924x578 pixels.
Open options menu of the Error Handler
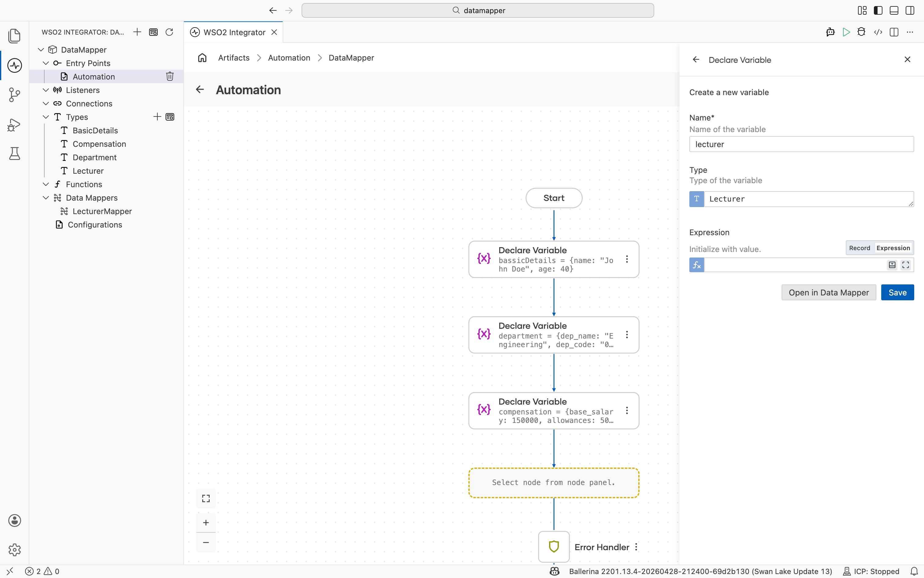pyautogui.click(x=636, y=547)
